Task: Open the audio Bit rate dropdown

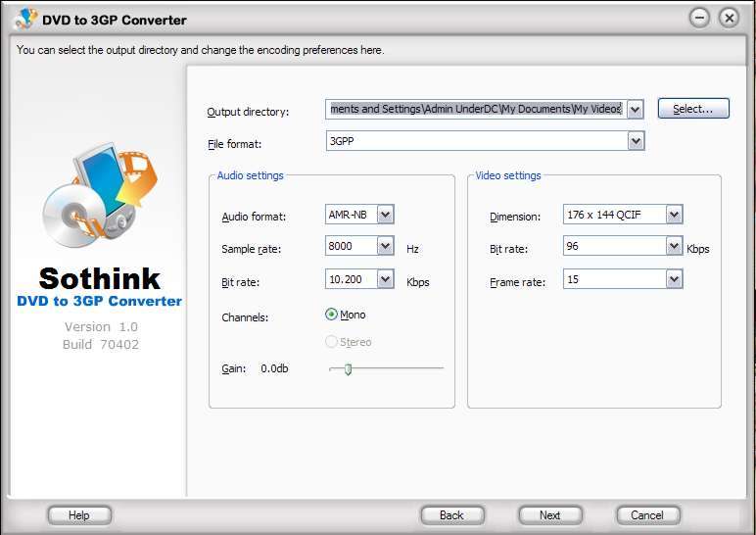Action: click(x=385, y=279)
